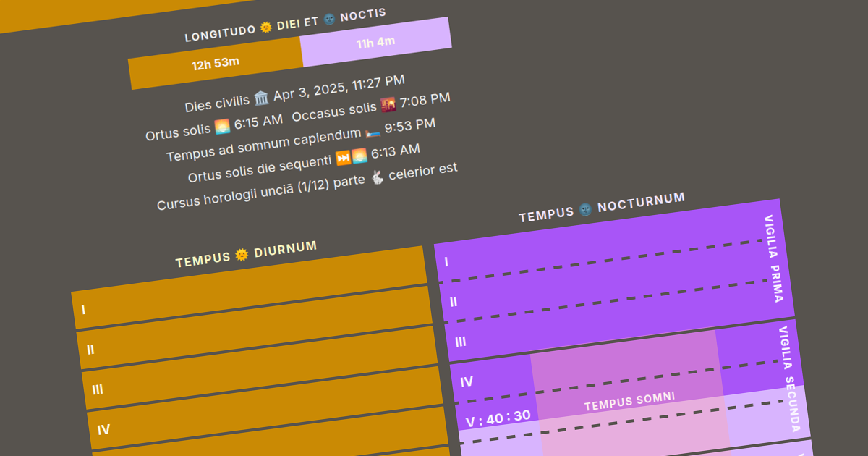Screen dimensions: 868x456
Task: Select the lavender 11h 4m night bar
Action: [376, 43]
